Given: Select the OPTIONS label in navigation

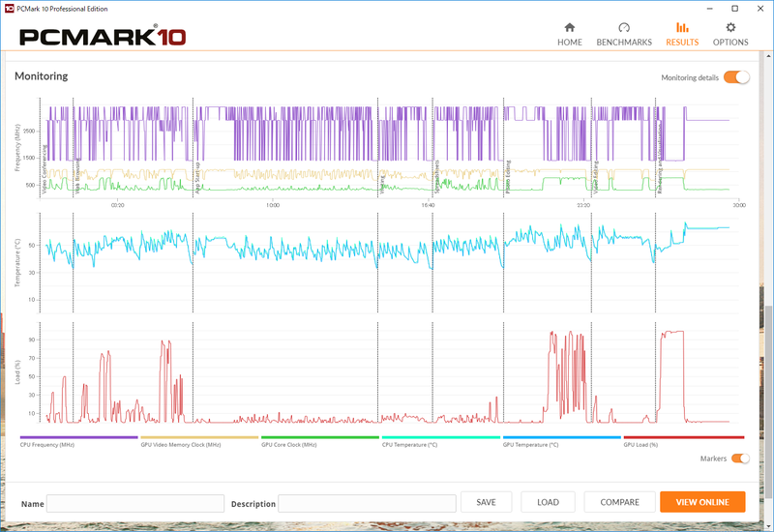Looking at the screenshot, I should coord(730,43).
